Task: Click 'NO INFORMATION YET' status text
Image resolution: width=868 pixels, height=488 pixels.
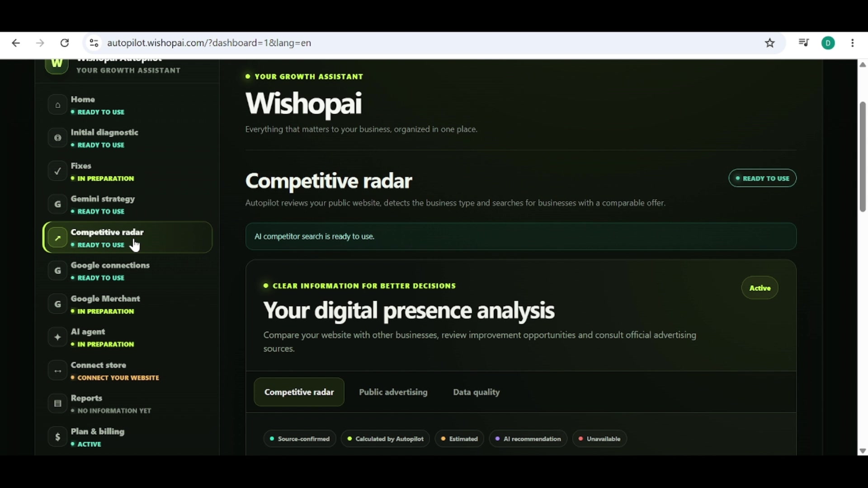Action: point(114,411)
